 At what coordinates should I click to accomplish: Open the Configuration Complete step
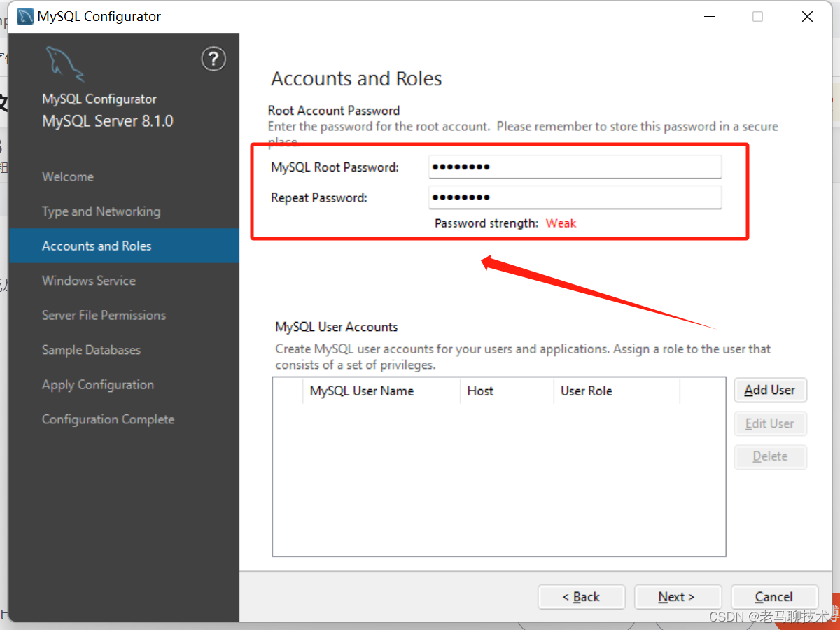click(x=108, y=419)
